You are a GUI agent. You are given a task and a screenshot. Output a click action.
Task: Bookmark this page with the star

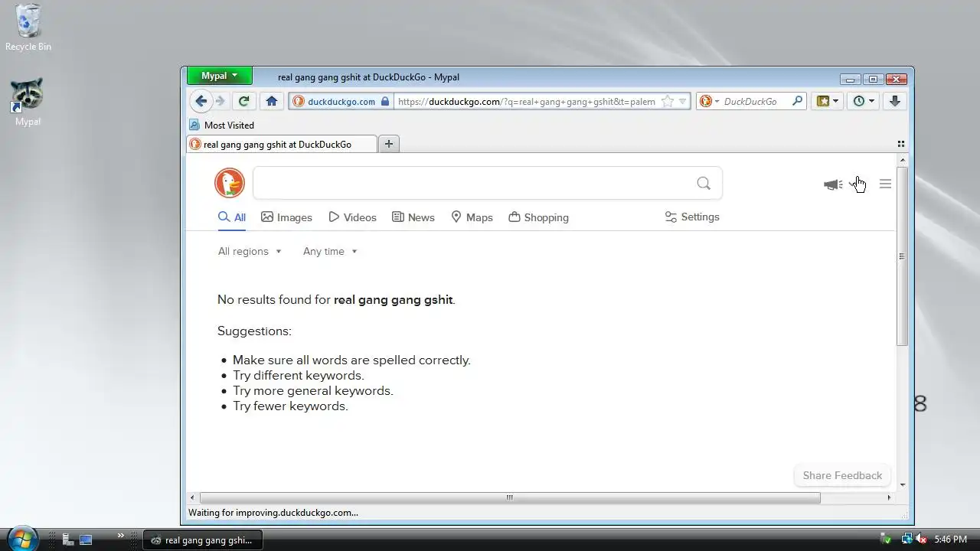point(668,101)
